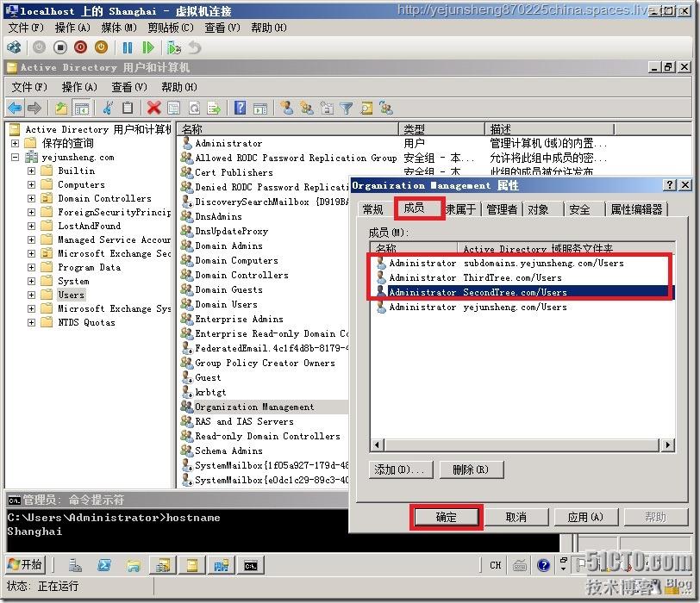The height and width of the screenshot is (603, 700).
Task: Toggle the action pane icon
Action: pyautogui.click(x=260, y=108)
